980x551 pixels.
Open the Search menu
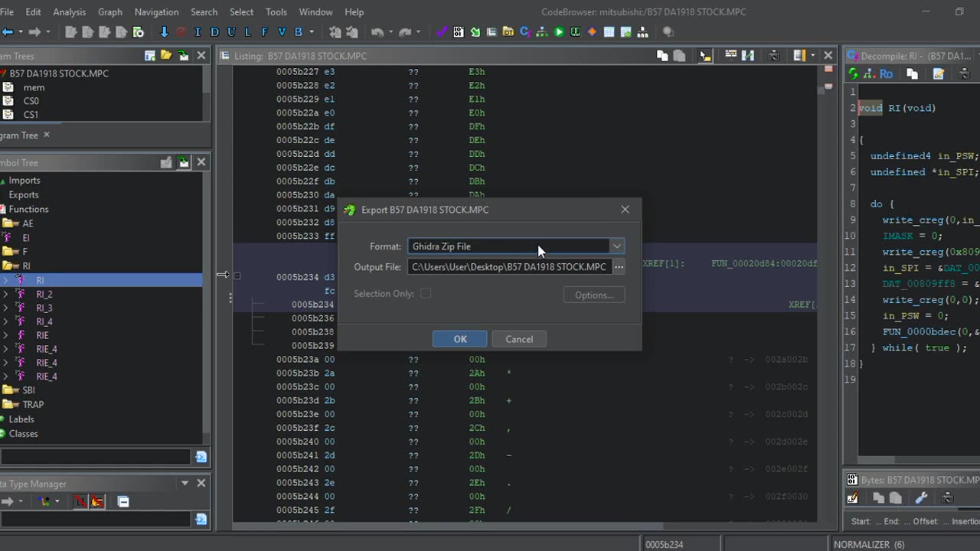point(204,11)
